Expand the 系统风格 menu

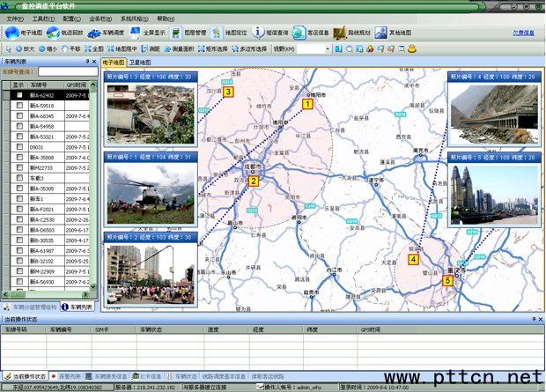coord(134,18)
